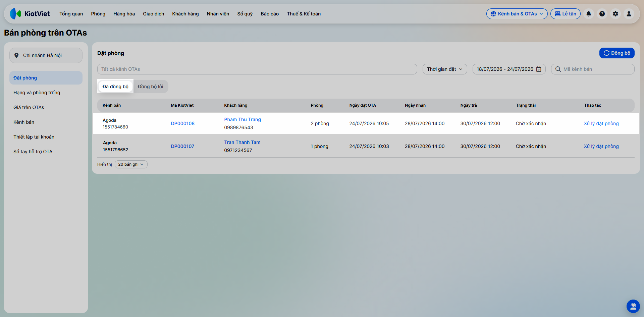
Task: Click the Ngày nhận column header
Action: coord(415,105)
